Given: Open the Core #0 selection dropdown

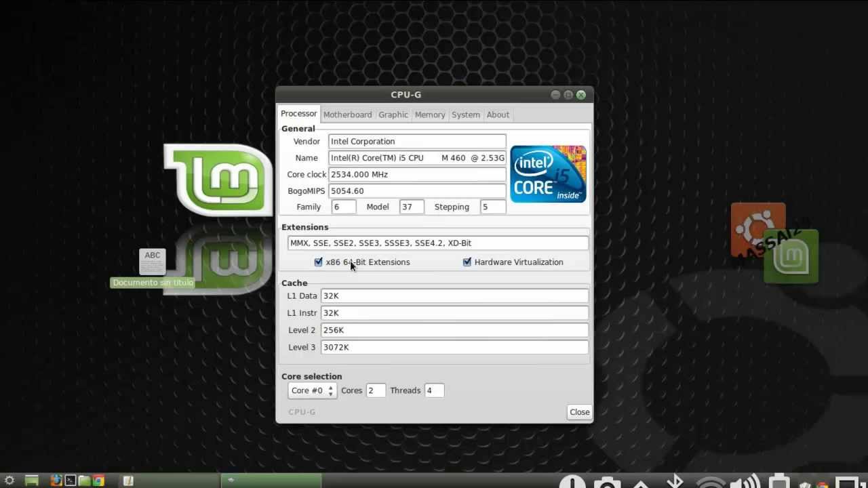Looking at the screenshot, I should (x=312, y=390).
